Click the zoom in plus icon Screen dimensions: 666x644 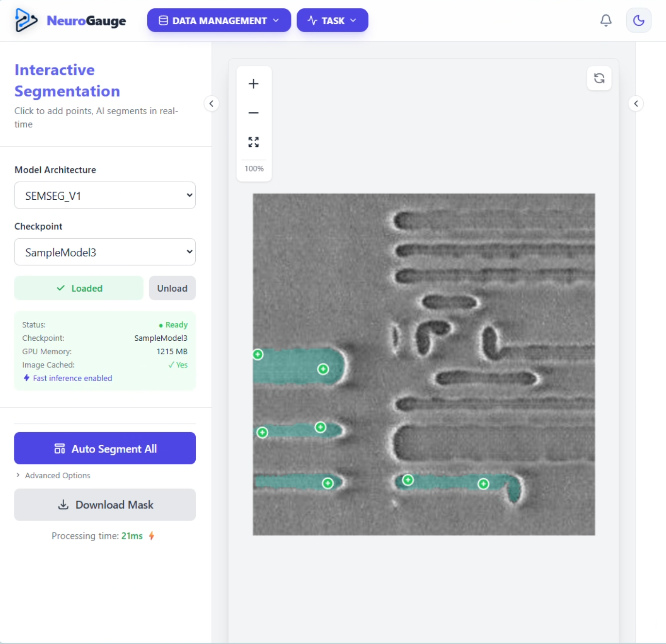coord(253,84)
